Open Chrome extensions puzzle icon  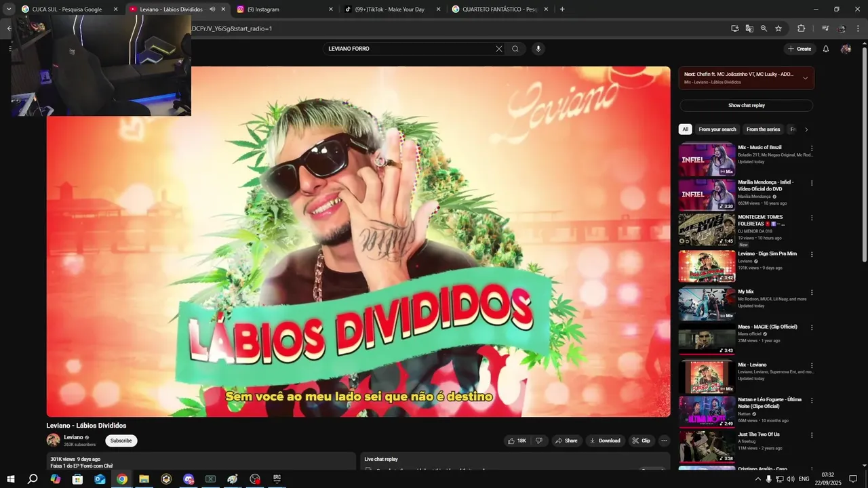click(x=801, y=28)
